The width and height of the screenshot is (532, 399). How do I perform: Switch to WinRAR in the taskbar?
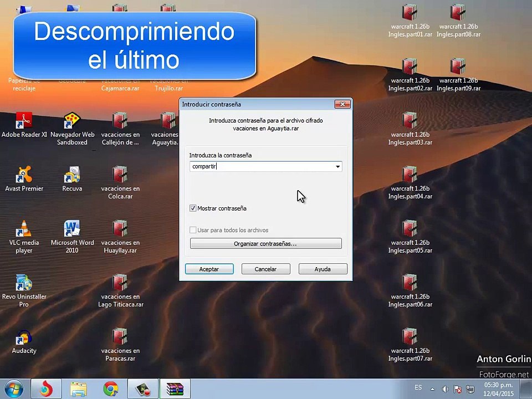[175, 389]
